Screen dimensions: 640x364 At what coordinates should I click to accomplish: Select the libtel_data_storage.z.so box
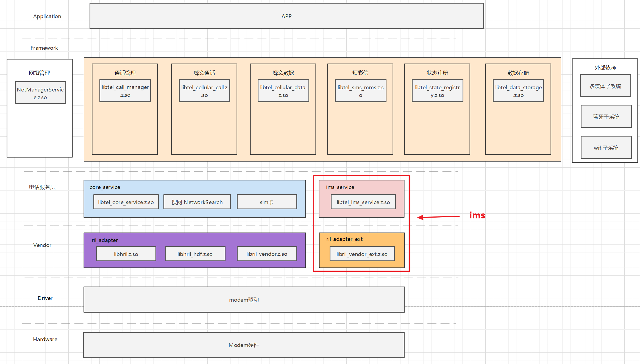pyautogui.click(x=518, y=91)
